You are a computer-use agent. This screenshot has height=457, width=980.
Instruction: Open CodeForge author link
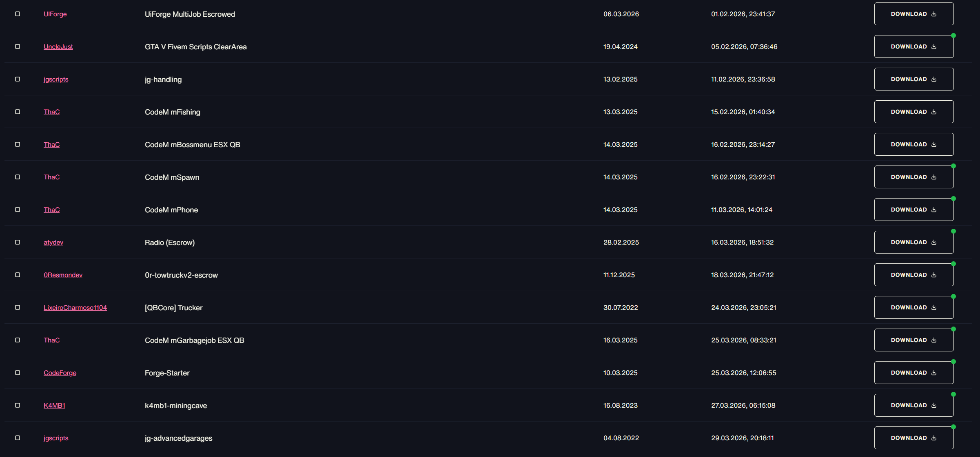click(60, 373)
